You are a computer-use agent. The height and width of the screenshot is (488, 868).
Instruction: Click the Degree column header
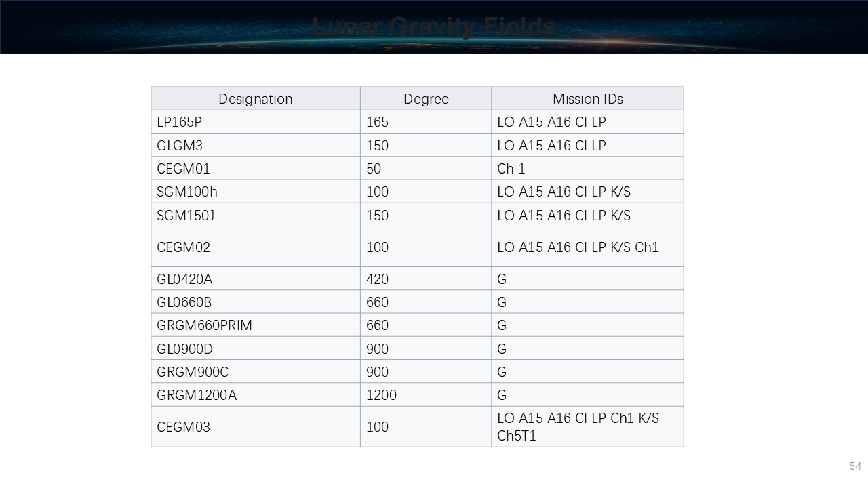(426, 99)
